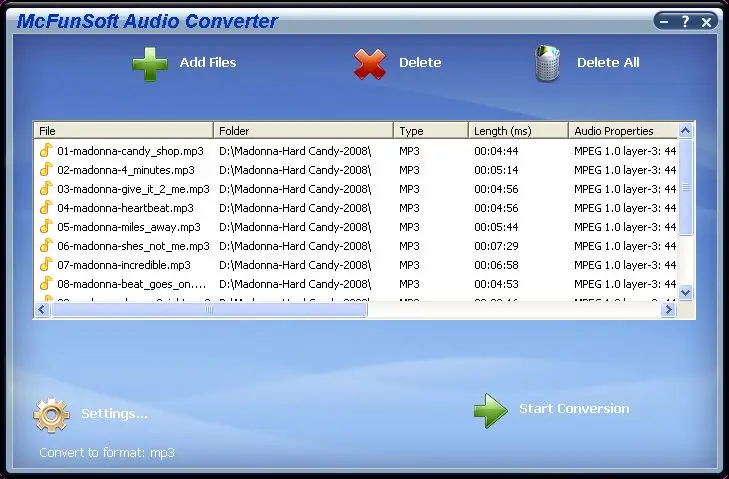Click the green plus Add Files icon
Screen dimensions: 729x479
pos(150,64)
